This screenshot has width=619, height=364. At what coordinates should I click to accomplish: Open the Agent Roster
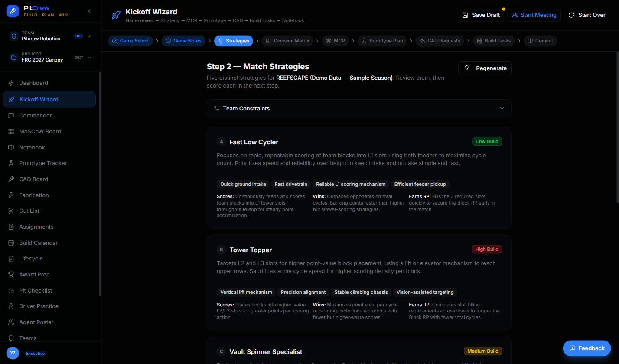point(49,322)
